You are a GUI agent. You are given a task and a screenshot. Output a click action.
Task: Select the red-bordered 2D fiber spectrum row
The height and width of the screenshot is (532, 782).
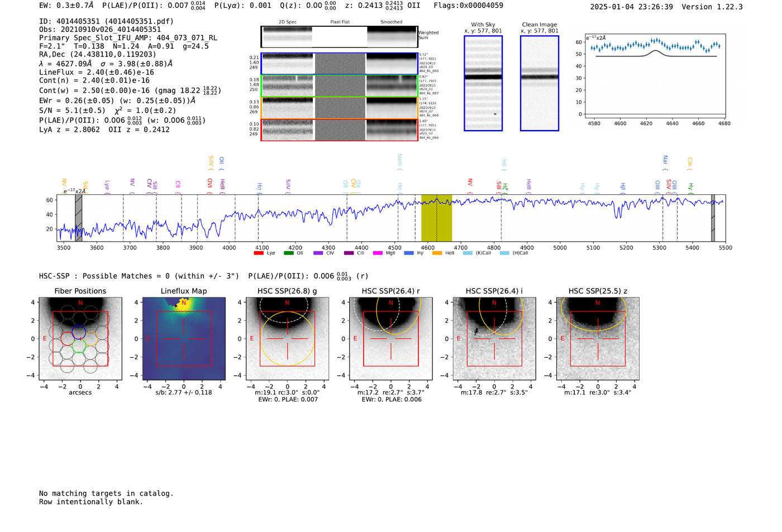pyautogui.click(x=340, y=130)
